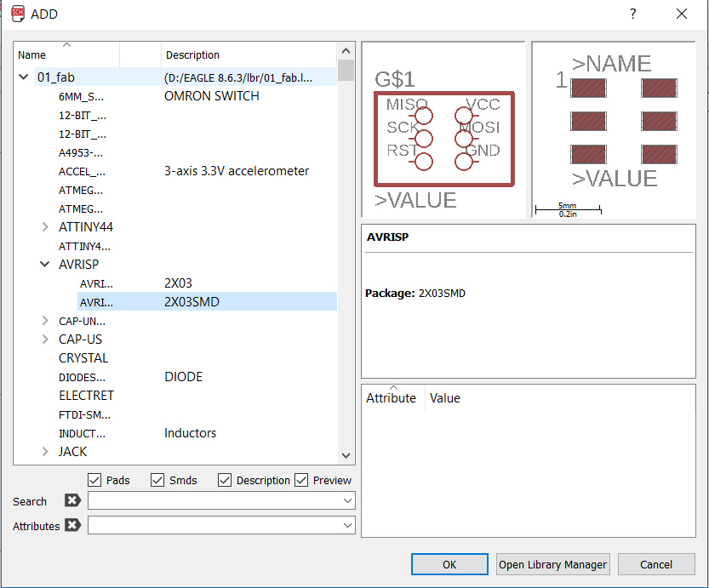Sort the list by the Name column
This screenshot has width=709, height=588.
pyautogui.click(x=66, y=54)
